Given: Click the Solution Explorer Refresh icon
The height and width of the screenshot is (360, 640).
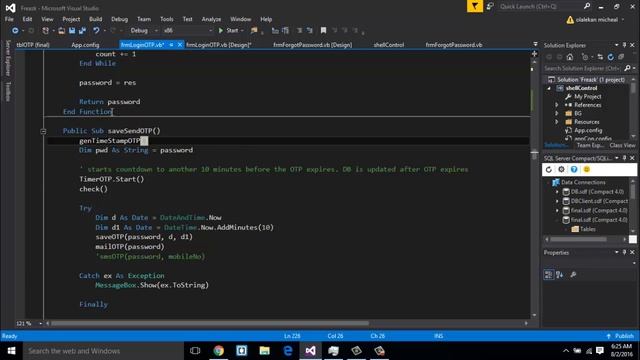Looking at the screenshot, I should click(x=611, y=57).
